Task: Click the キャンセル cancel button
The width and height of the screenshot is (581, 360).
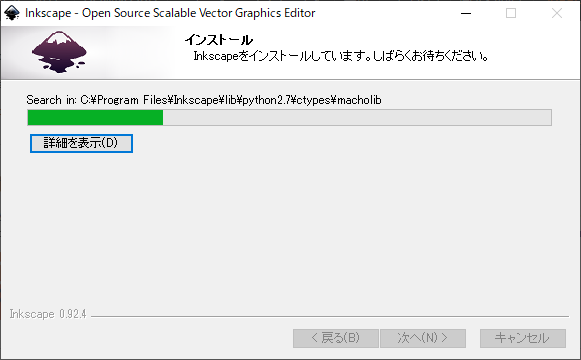Action: pos(523,338)
